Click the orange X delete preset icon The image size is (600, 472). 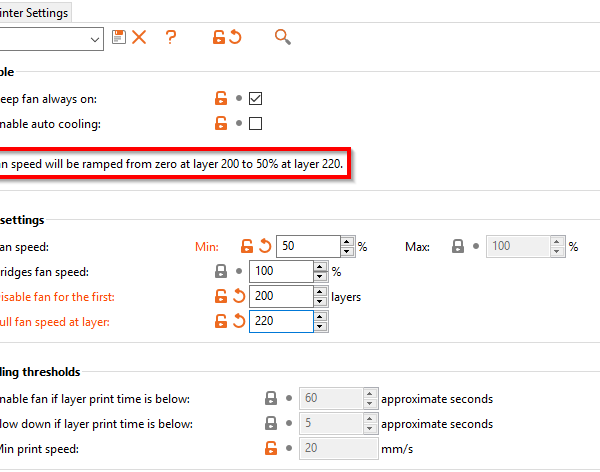[x=139, y=37]
